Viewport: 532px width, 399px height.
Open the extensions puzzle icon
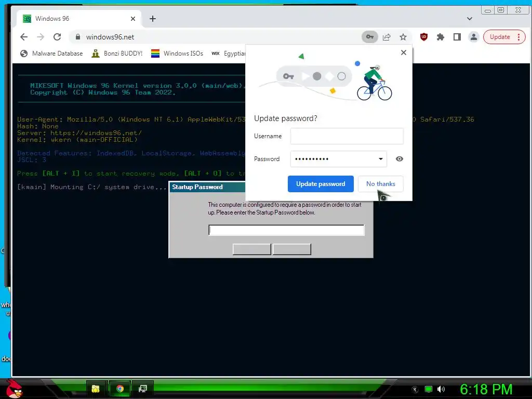click(x=441, y=37)
